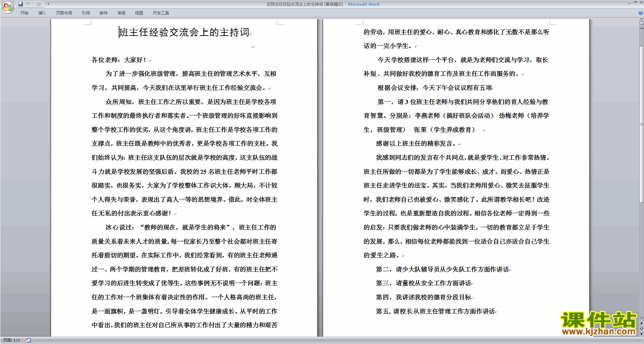The height and width of the screenshot is (344, 644).
Task: Click the split handle above the ruler button
Action: [x=641, y=19]
